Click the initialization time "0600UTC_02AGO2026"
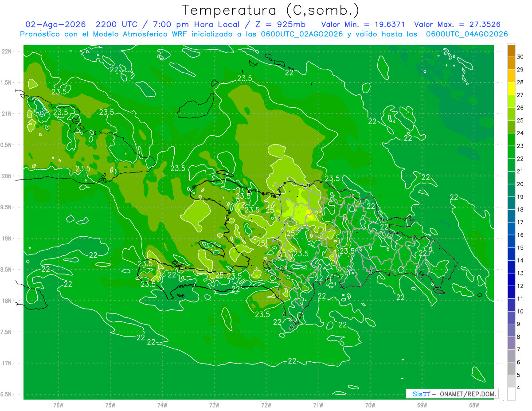Image resolution: width=532 pixels, height=411 pixels. (x=303, y=34)
